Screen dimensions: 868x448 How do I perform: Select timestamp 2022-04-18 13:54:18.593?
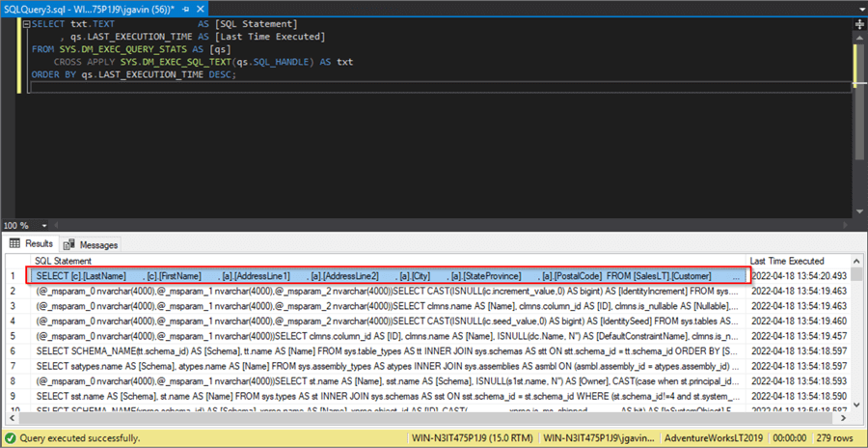[x=798, y=381]
